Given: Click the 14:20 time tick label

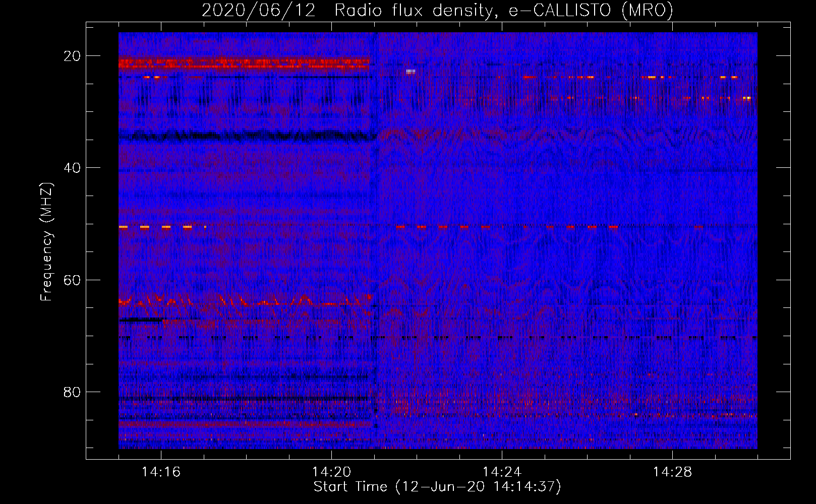Looking at the screenshot, I should coord(331,472).
